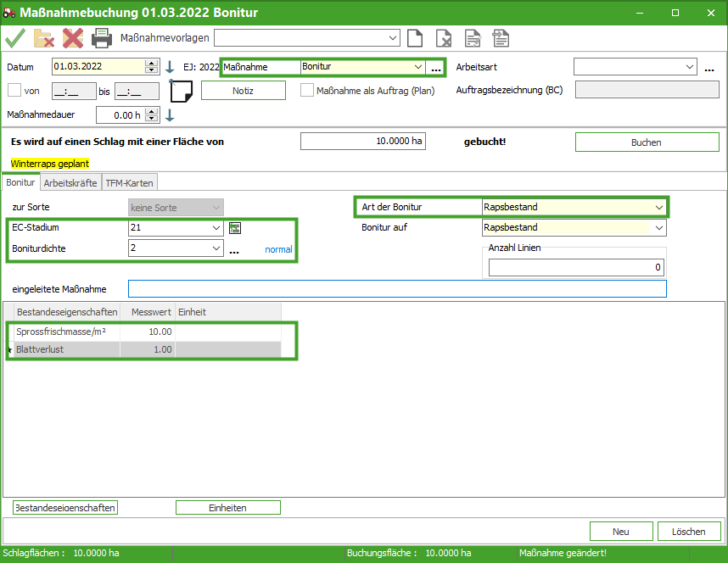Switch to the Arbeitskräfte tab

70,182
